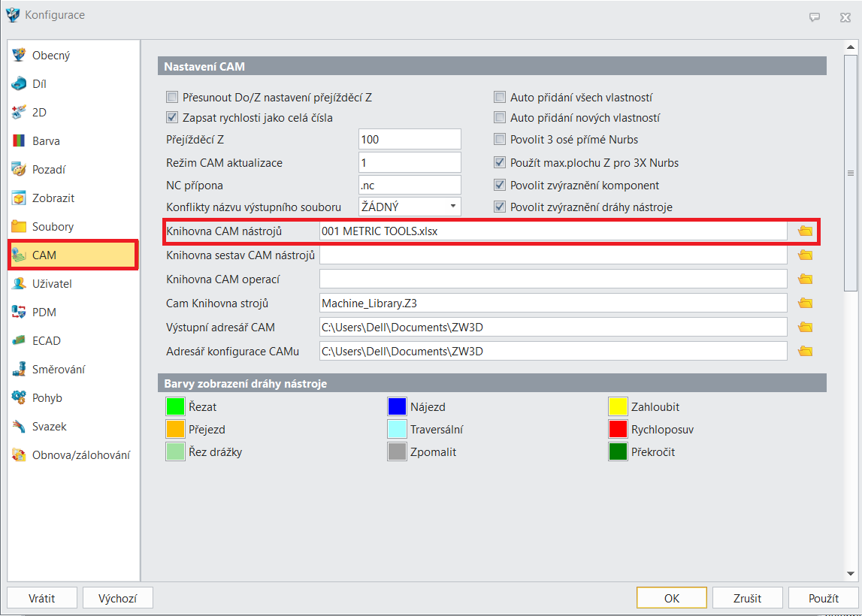Change the Rychloposuv red color swatch
Screen dimensions: 862x616
tap(618, 429)
